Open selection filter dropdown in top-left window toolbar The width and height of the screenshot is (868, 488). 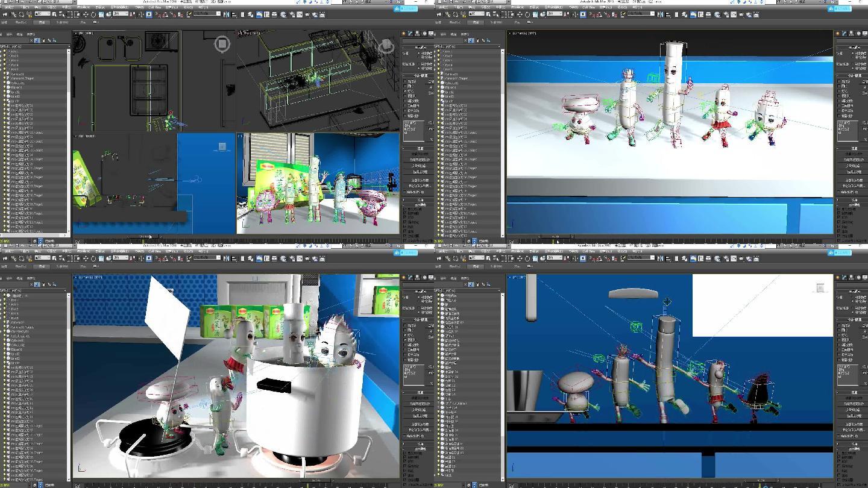42,14
